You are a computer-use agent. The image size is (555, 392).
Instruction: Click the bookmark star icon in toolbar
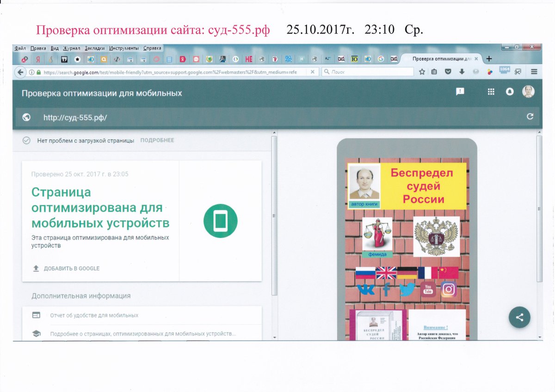pos(422,72)
